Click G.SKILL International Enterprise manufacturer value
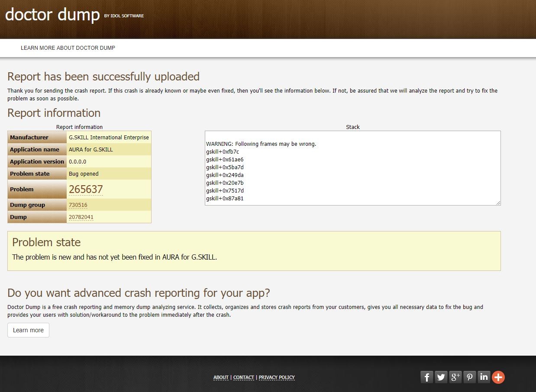536x392 pixels. (109, 138)
